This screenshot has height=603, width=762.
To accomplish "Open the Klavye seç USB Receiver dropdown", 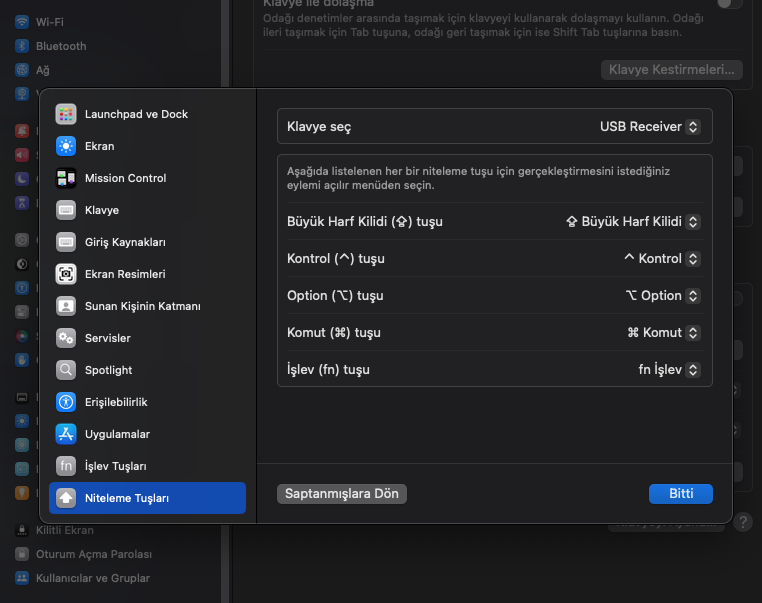I will 649,127.
